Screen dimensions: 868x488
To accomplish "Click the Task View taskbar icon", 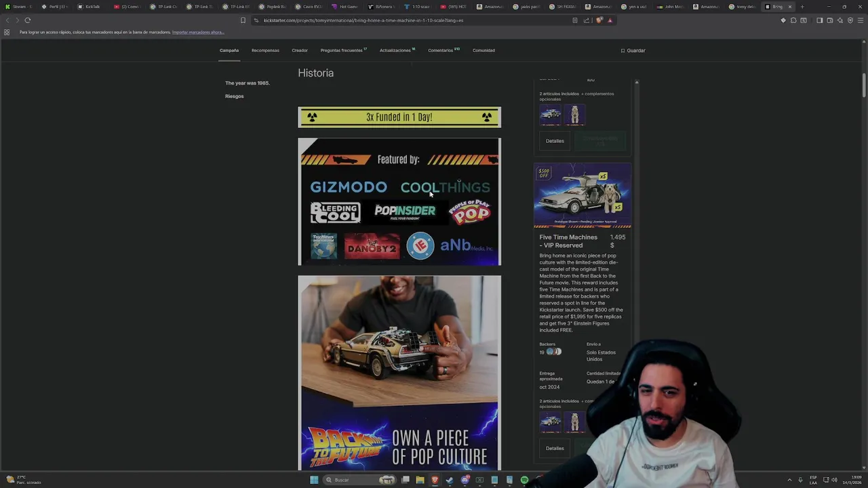I will 405,480.
